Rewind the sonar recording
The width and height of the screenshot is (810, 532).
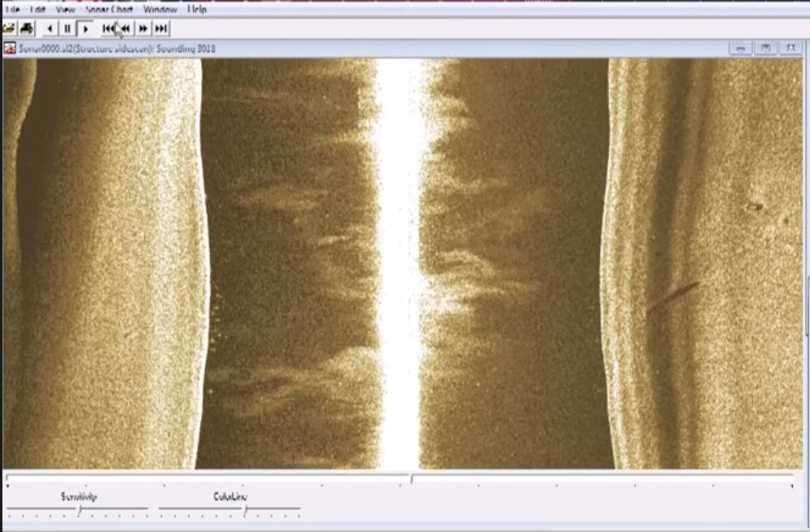(125, 28)
